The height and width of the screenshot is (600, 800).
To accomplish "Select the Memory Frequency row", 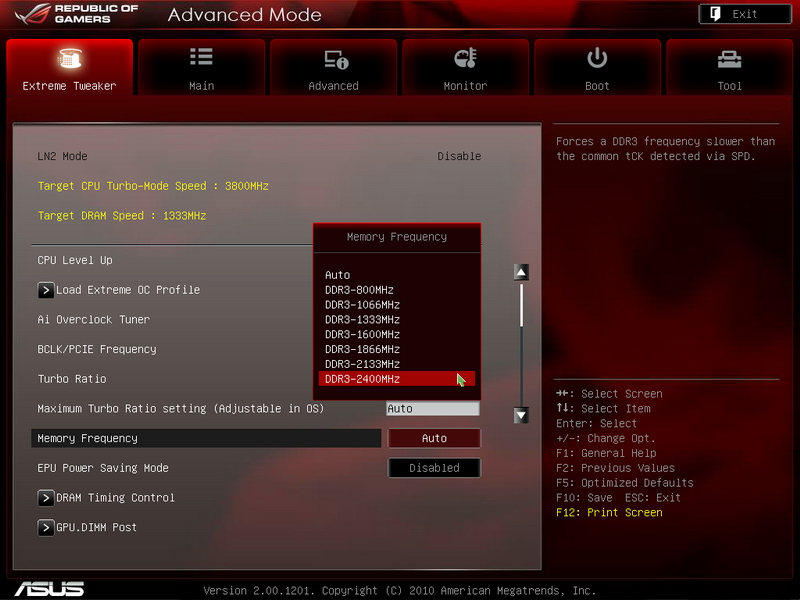I will coord(206,438).
